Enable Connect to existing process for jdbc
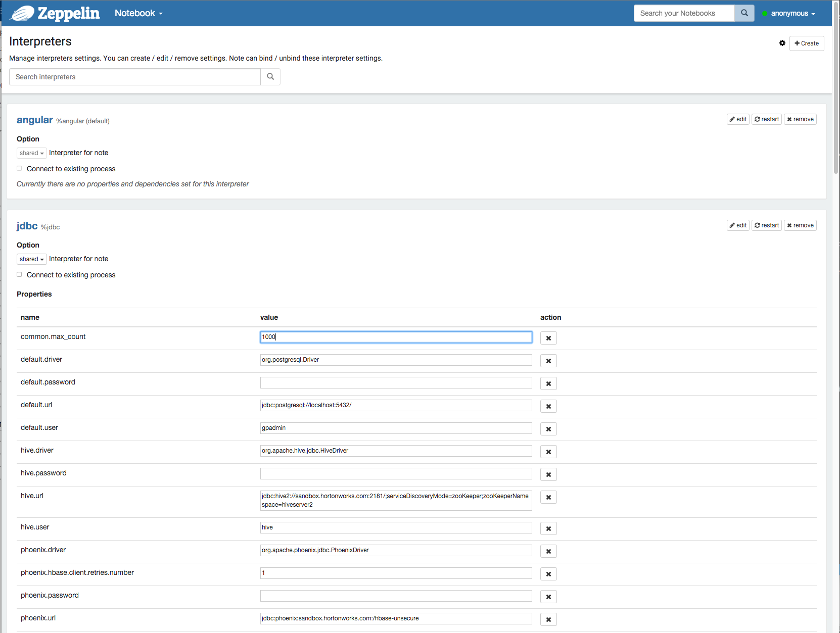840x633 pixels. [19, 274]
